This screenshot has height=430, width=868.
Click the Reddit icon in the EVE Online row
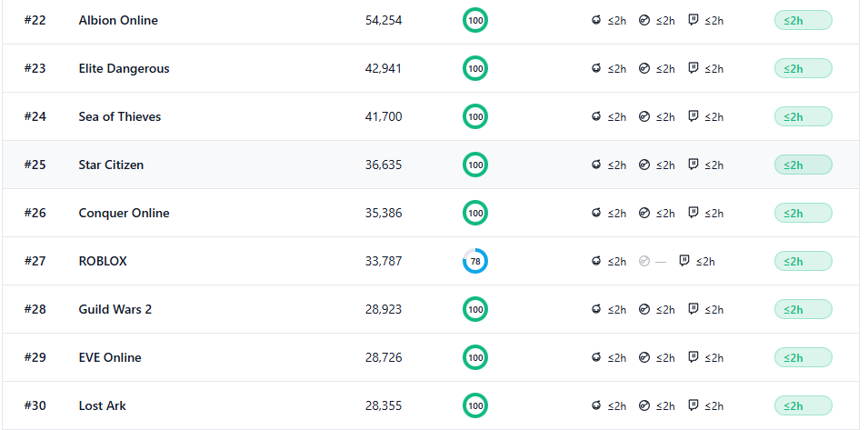click(596, 357)
